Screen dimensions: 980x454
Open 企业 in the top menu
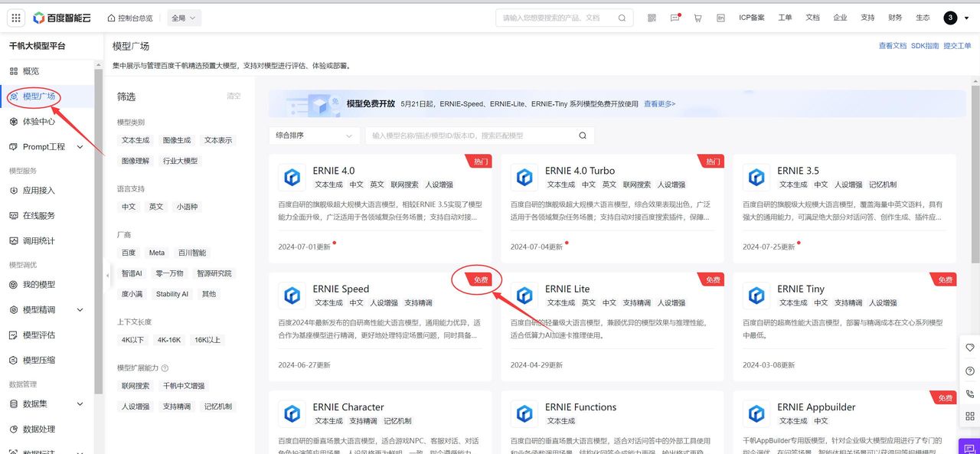click(x=840, y=18)
